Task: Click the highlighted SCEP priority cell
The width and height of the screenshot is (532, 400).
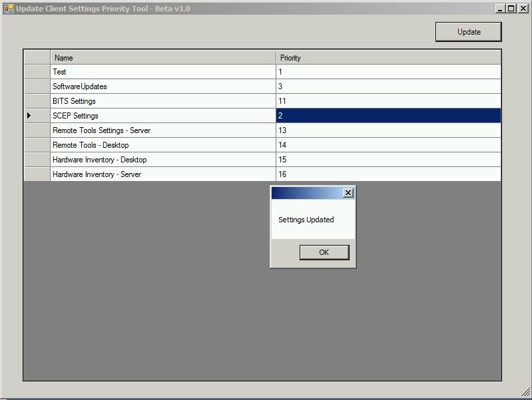Action: point(388,116)
